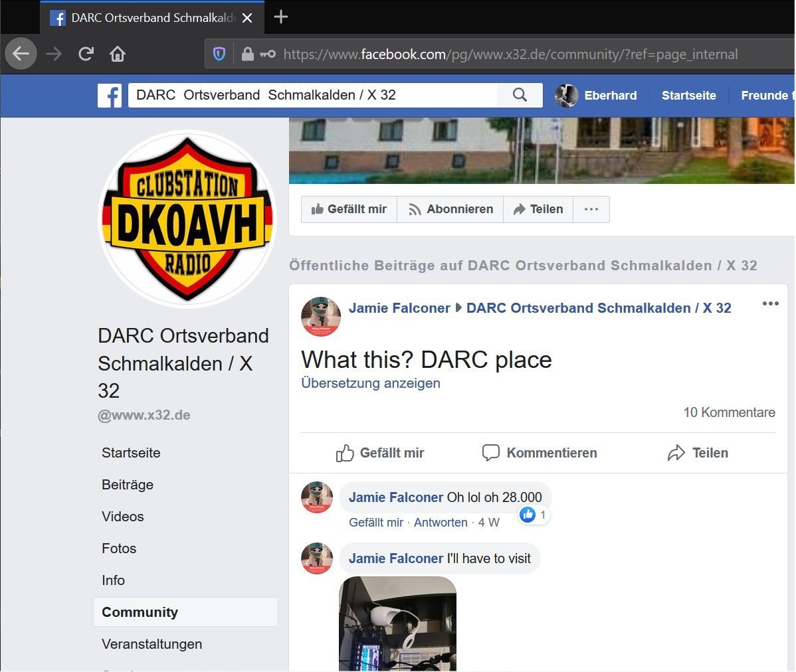This screenshot has width=796, height=672.
Task: Open the 10 Kommentare count
Action: tap(729, 412)
